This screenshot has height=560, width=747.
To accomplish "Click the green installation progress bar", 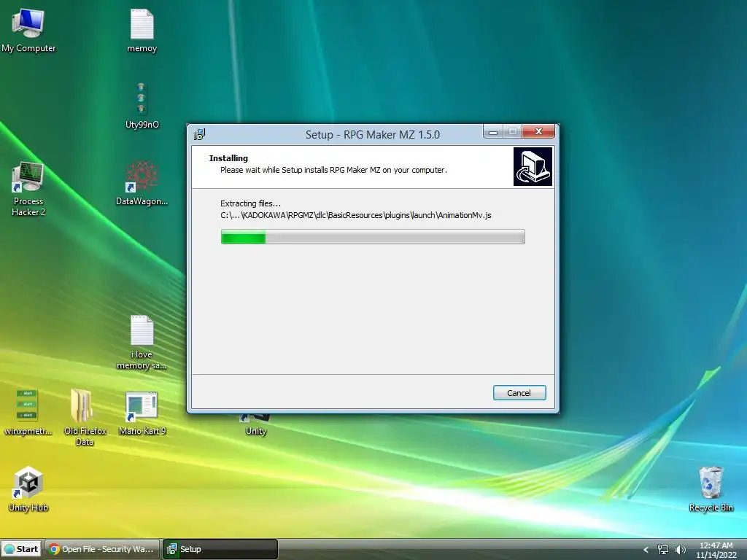I will (x=373, y=237).
